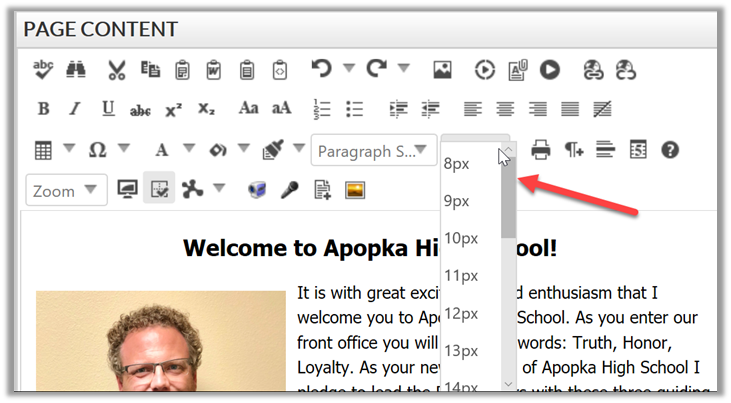Toggle Underline formatting

click(x=108, y=109)
